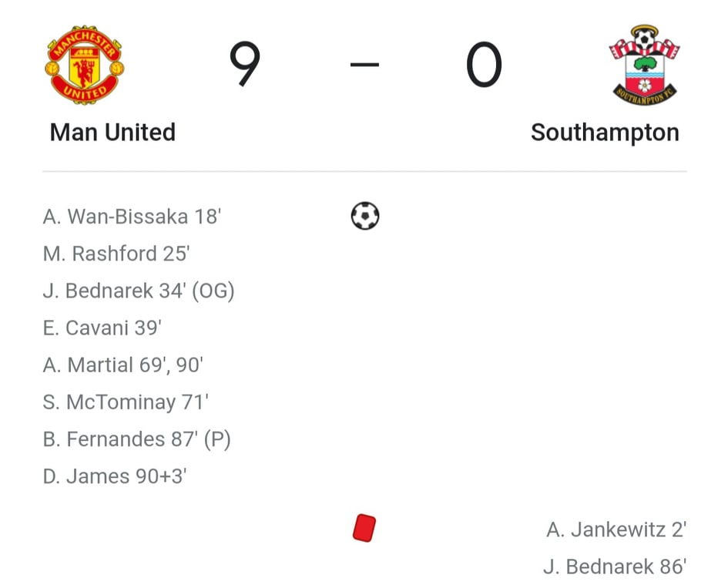Click the divider line under team names
Image resolution: width=728 pixels, height=585 pixels.
(x=364, y=171)
